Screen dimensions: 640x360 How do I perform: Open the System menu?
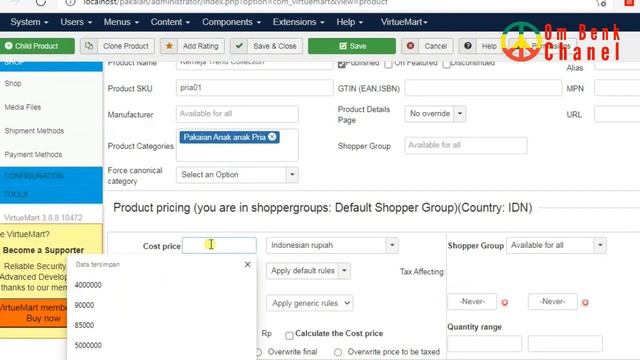click(x=29, y=22)
